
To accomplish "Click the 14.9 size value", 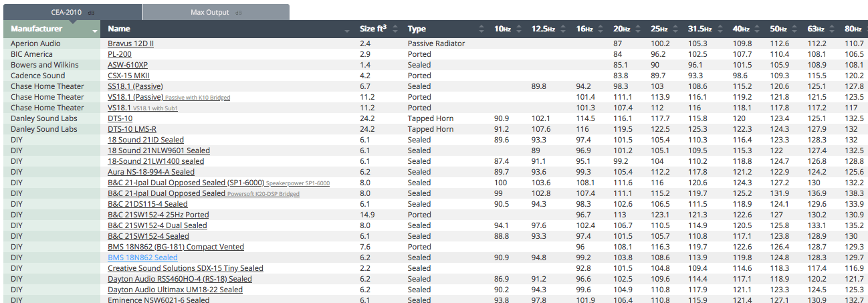I will click(x=367, y=215).
